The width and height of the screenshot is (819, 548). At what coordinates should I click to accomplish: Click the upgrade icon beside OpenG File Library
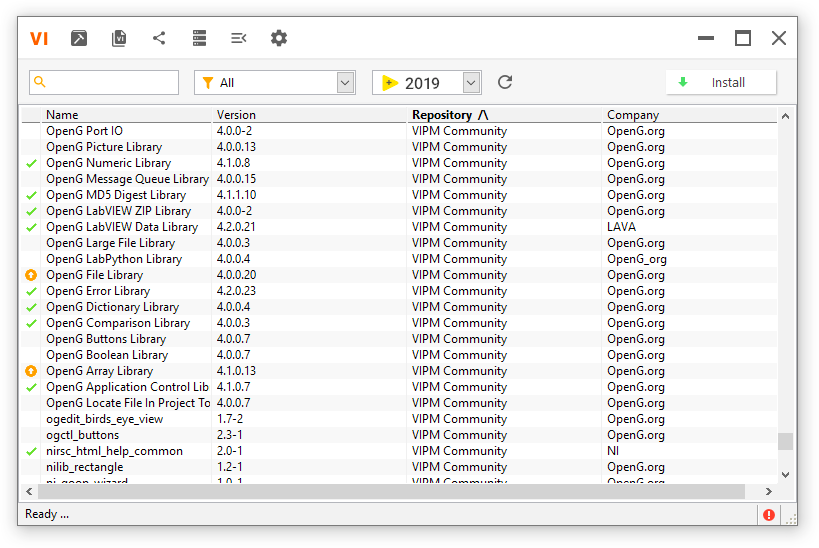[x=31, y=275]
